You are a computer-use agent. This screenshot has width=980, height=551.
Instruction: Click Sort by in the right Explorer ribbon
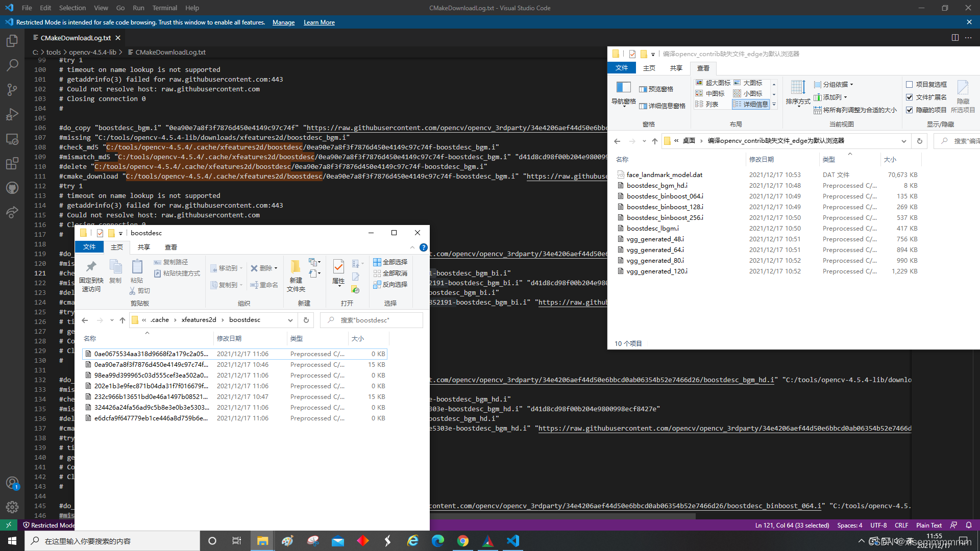[798, 93]
